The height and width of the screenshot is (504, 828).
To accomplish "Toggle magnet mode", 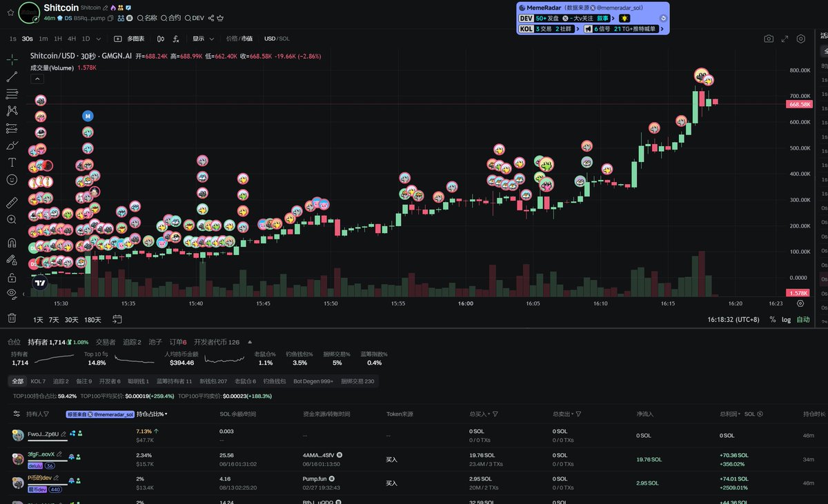I will pyautogui.click(x=12, y=243).
